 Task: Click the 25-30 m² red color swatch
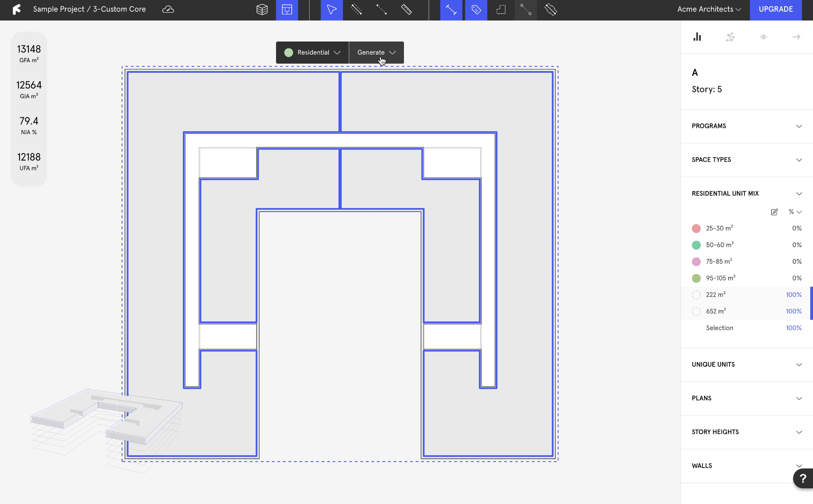pyautogui.click(x=696, y=229)
